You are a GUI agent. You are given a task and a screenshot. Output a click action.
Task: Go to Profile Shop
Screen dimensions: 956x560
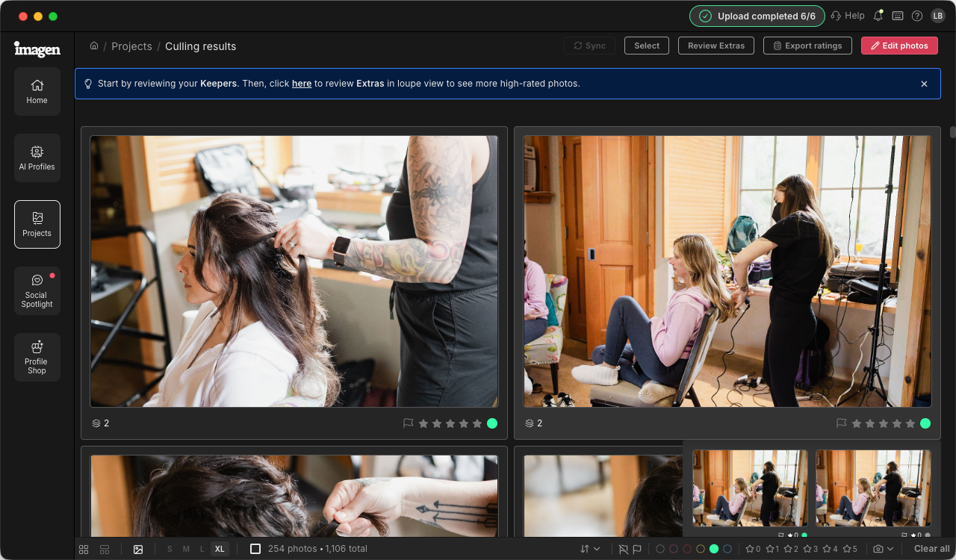point(37,358)
